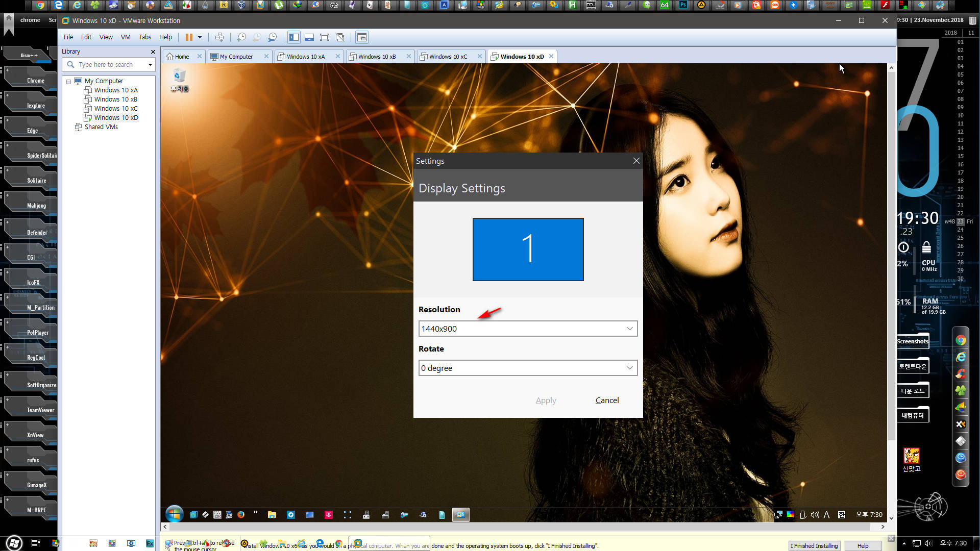980x551 pixels.
Task: Take a snapshot of this virtual machine
Action: [241, 37]
